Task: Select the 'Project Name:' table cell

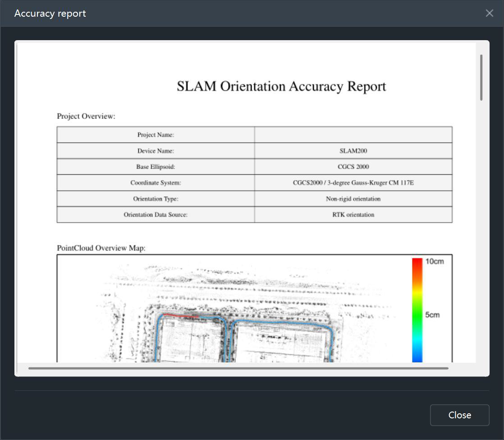Action: [x=156, y=135]
